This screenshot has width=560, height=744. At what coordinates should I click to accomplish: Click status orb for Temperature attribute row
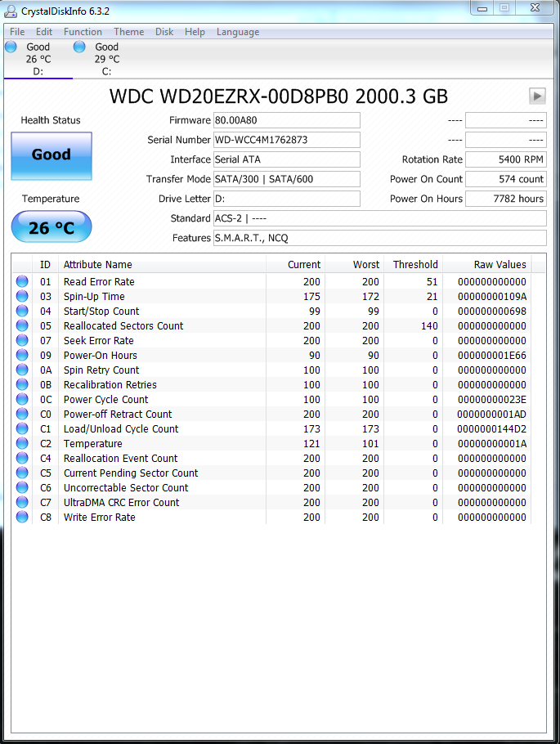point(22,443)
